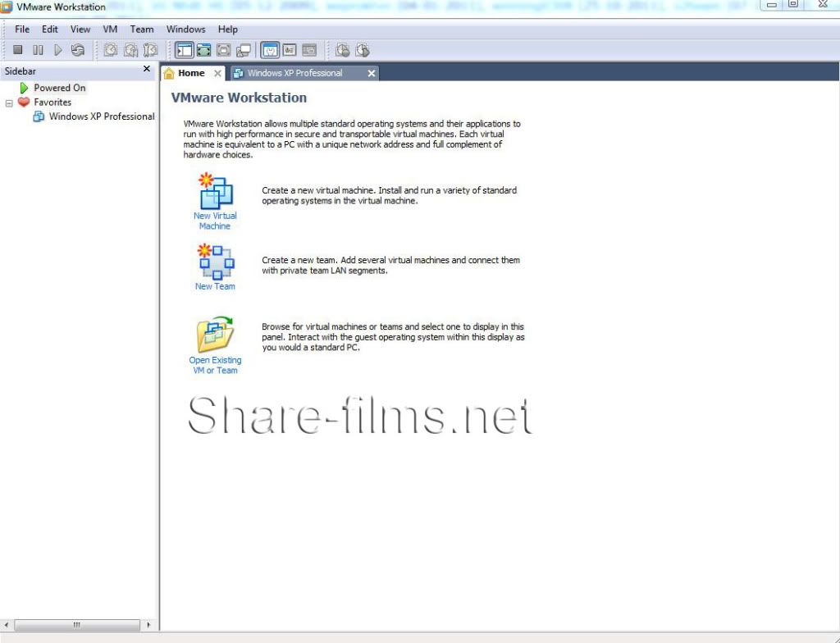Click the Reset virtual machine button
Viewport: 840px width, 643px height.
tap(78, 50)
